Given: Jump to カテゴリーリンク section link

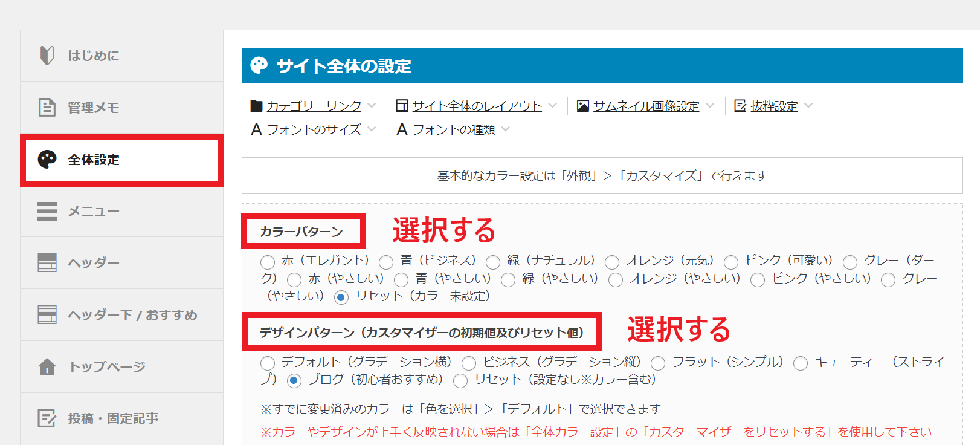Looking at the screenshot, I should coord(314,106).
